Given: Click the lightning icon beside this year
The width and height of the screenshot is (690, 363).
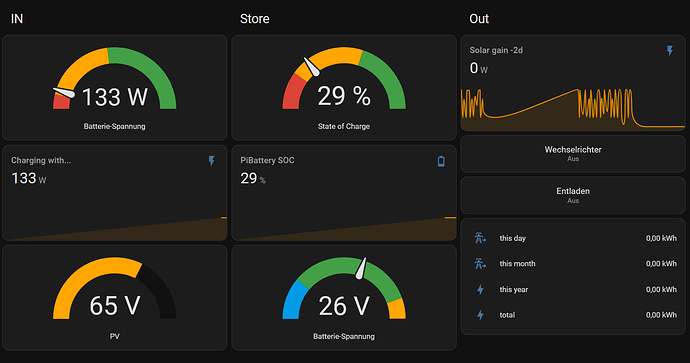Looking at the screenshot, I should coord(481,290).
